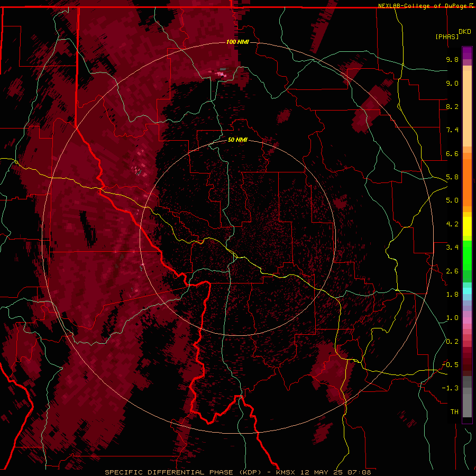Click the 6.6 scale value
Screen dimensions: 476x476
pyautogui.click(x=452, y=153)
